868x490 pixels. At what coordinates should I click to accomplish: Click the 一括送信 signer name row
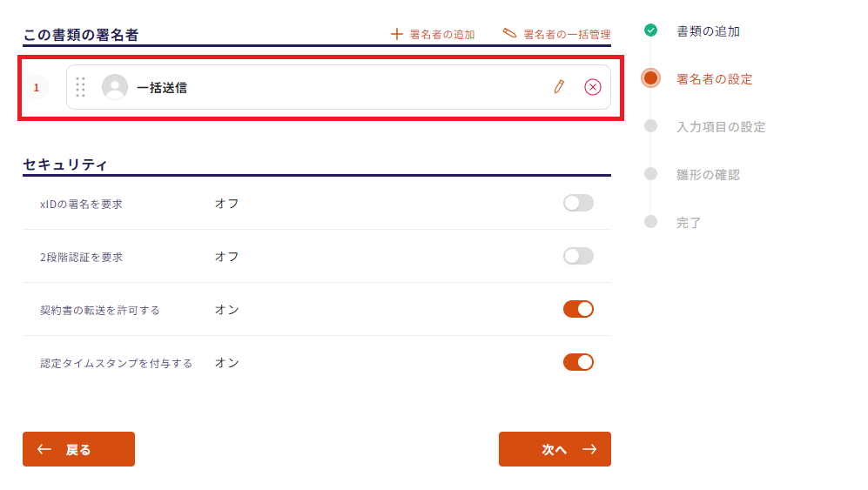(331, 87)
